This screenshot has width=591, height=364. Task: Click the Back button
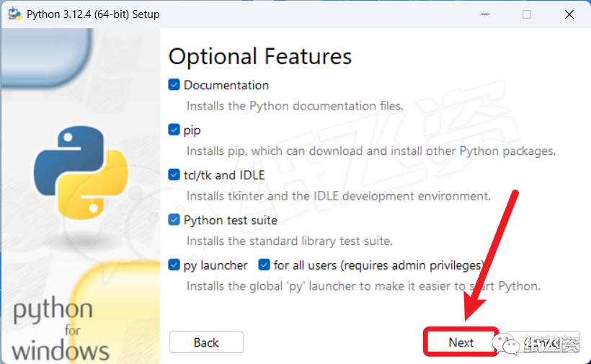[x=206, y=342]
